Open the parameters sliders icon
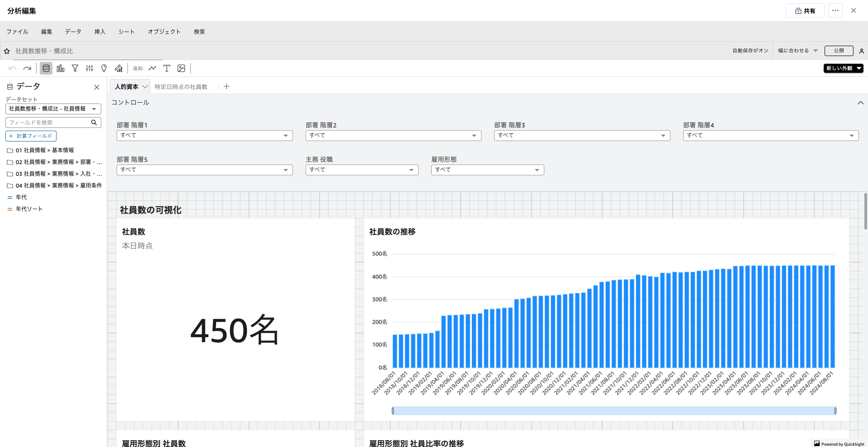 tap(90, 68)
